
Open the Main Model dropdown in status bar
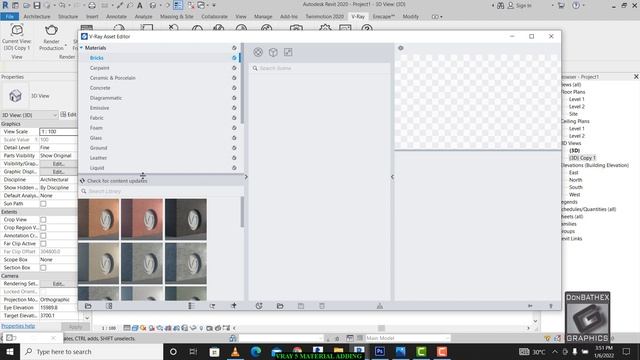pyautogui.click(x=407, y=338)
